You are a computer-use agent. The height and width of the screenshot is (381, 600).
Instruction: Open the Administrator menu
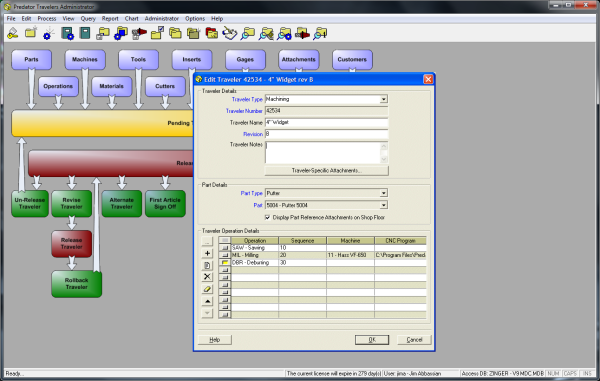click(x=161, y=18)
